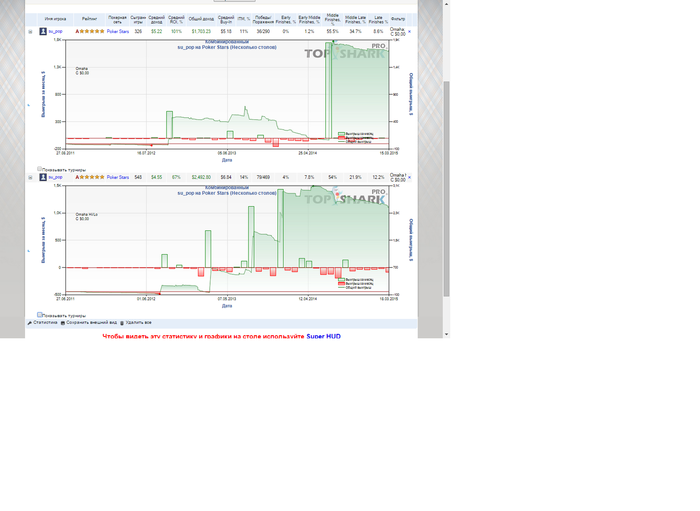Click the vertical scrollbar thumb

446,189
